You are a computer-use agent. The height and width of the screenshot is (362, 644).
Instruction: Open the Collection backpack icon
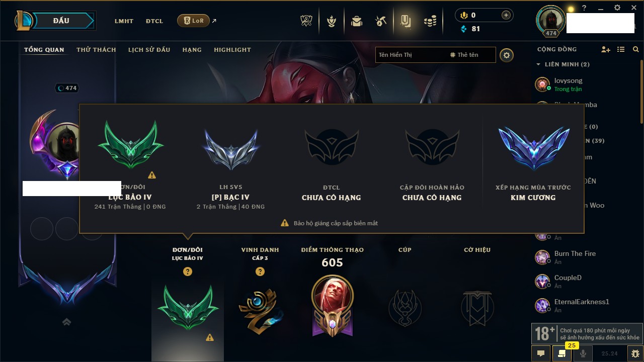[x=357, y=21]
